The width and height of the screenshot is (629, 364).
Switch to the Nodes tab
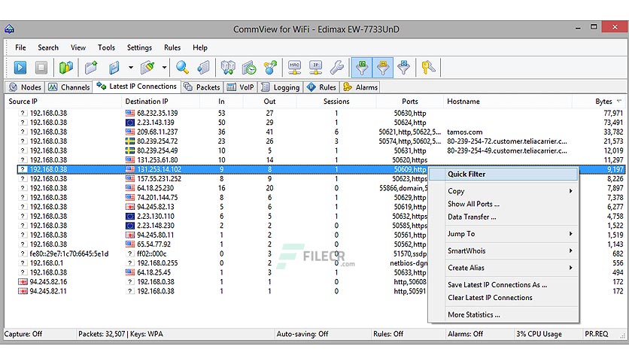[x=25, y=87]
